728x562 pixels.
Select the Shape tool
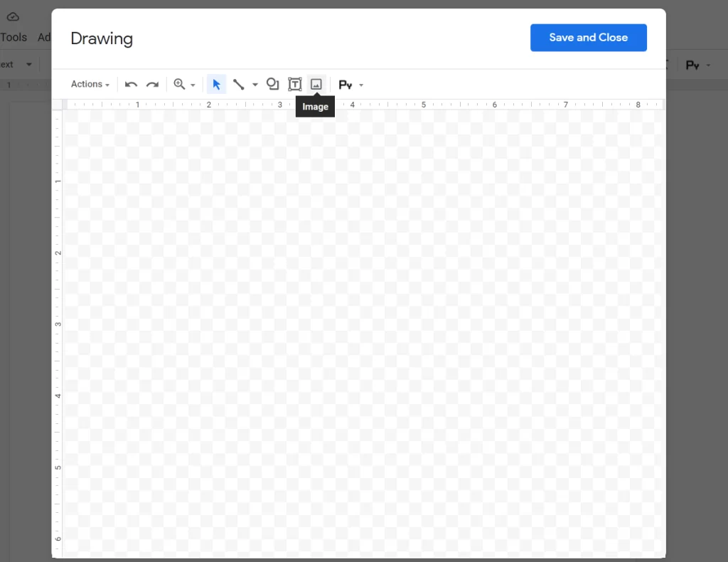pos(272,84)
